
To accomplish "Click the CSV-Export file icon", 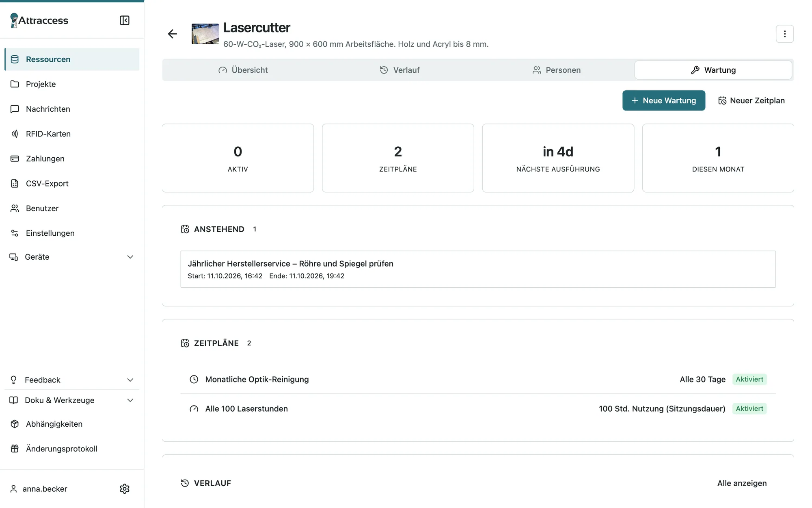I will (x=15, y=183).
